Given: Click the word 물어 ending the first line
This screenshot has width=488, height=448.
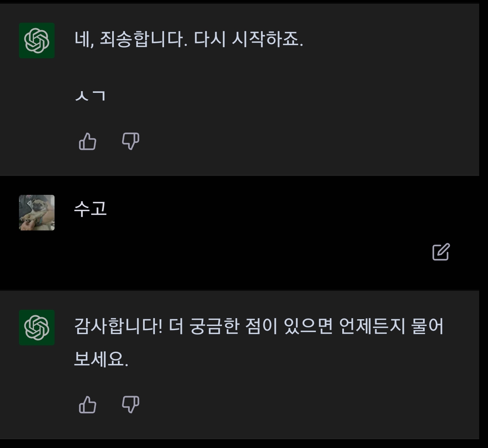Looking at the screenshot, I should pyautogui.click(x=427, y=326).
